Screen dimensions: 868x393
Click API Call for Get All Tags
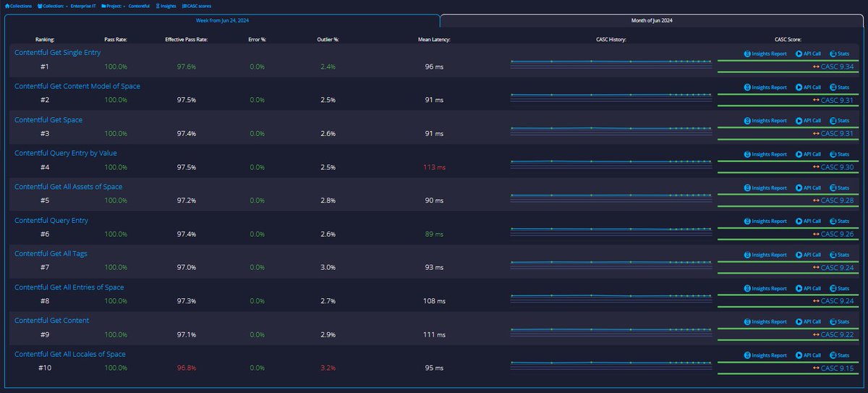tap(808, 255)
